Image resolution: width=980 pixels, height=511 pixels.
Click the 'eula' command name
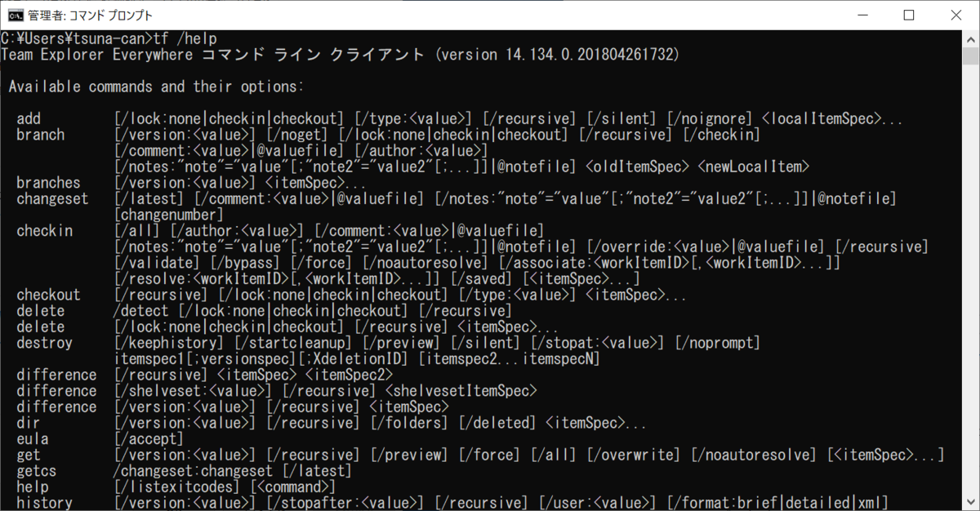point(33,439)
